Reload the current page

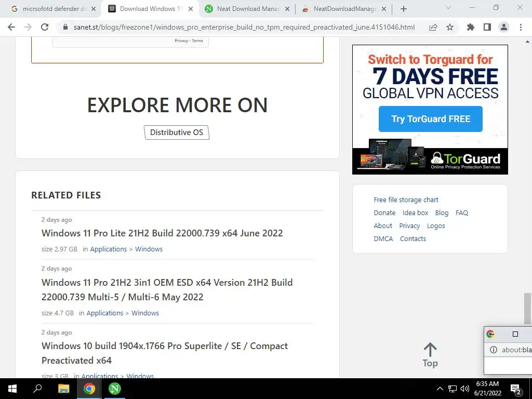45,27
